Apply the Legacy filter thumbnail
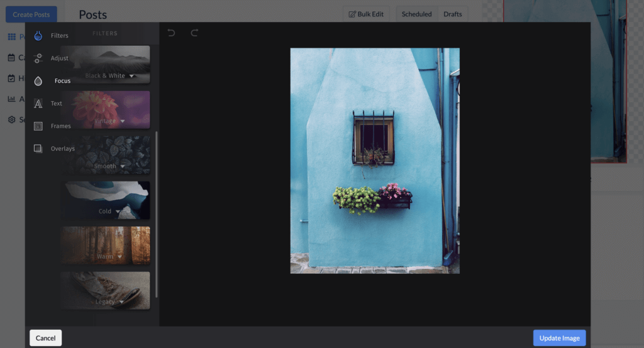This screenshot has height=348, width=644. coord(105,290)
